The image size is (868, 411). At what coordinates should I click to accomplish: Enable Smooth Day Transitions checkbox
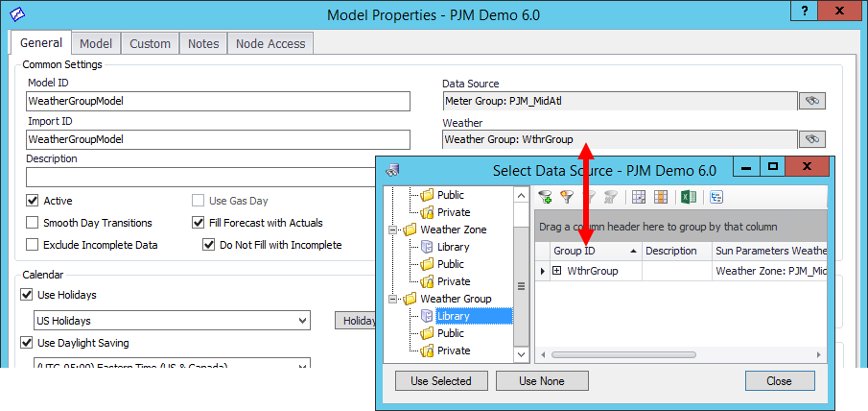point(34,223)
